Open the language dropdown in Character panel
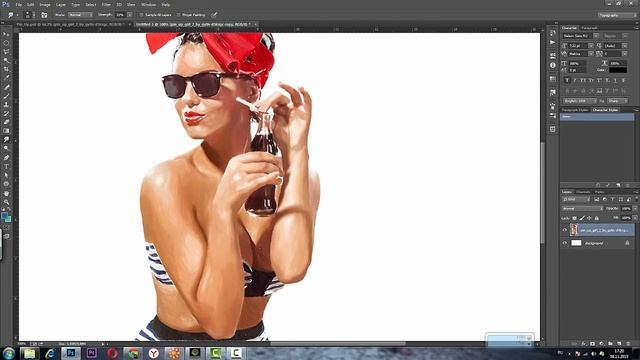Screen dimensions: 640x360 pyautogui.click(x=580, y=101)
